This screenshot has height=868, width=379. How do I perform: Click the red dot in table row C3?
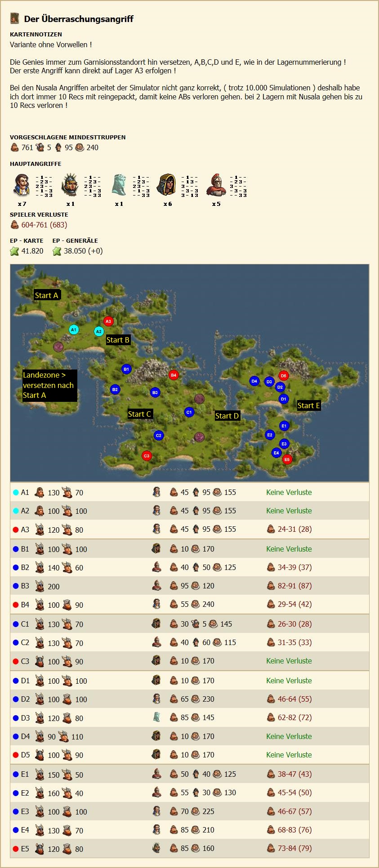pyautogui.click(x=16, y=662)
